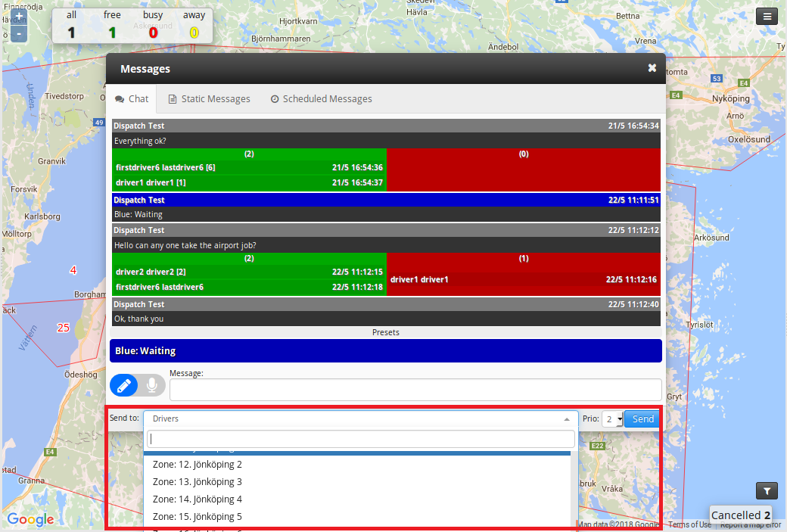787x532 pixels.
Task: Switch to voice message microphone mode
Action: coord(151,385)
